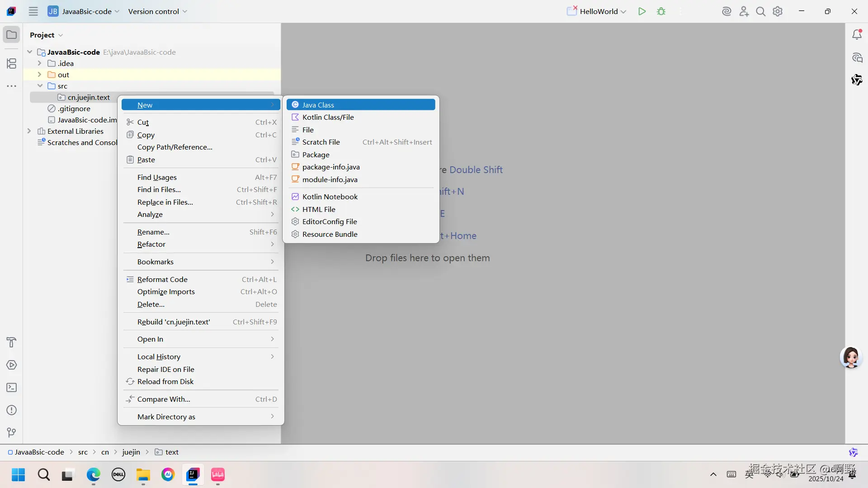Toggle the Project tool window folder icon
Screen dimensions: 868x488
(x=12, y=35)
